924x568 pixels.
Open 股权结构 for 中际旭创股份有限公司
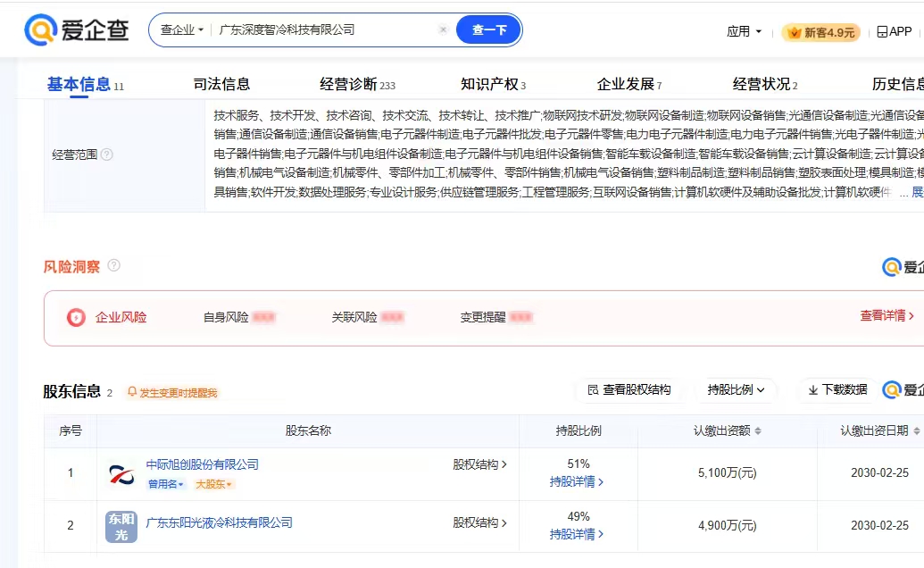[479, 464]
